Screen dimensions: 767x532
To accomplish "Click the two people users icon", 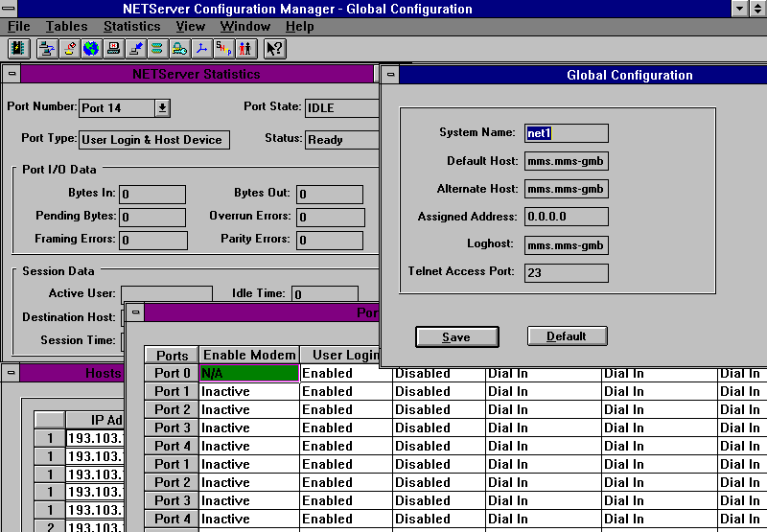I will pos(245,48).
